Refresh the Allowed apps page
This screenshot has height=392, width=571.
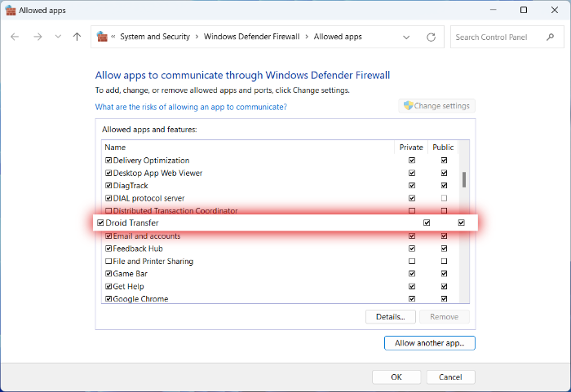click(431, 37)
